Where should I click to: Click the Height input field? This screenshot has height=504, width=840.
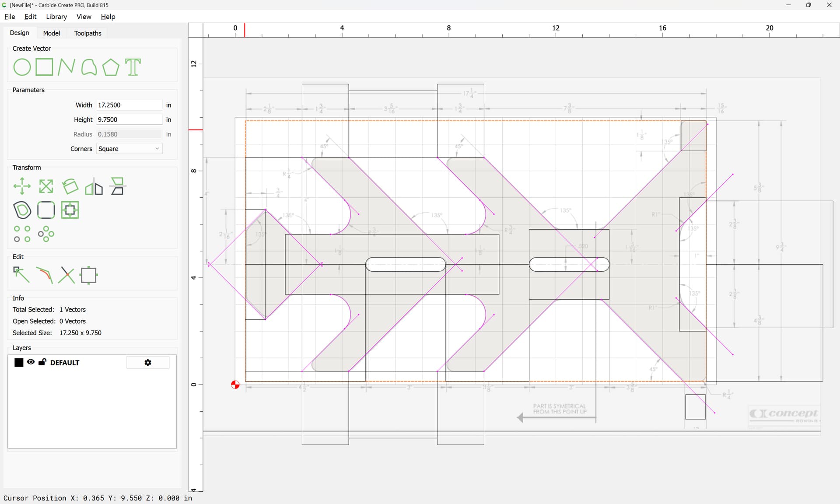(129, 119)
